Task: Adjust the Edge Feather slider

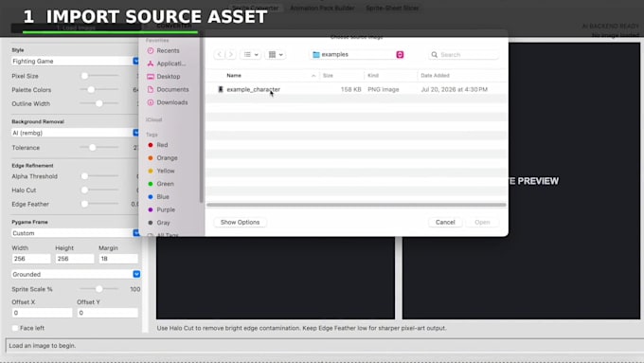Action: 99,204
